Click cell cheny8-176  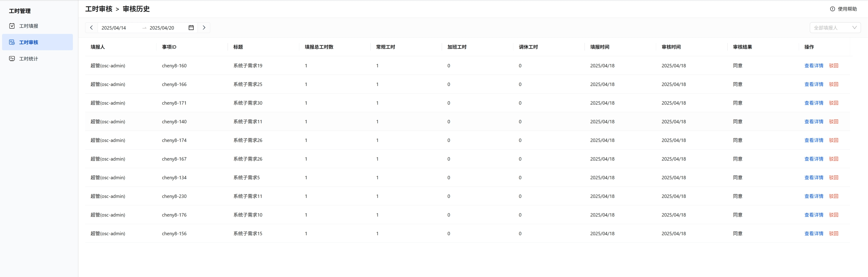(x=174, y=215)
